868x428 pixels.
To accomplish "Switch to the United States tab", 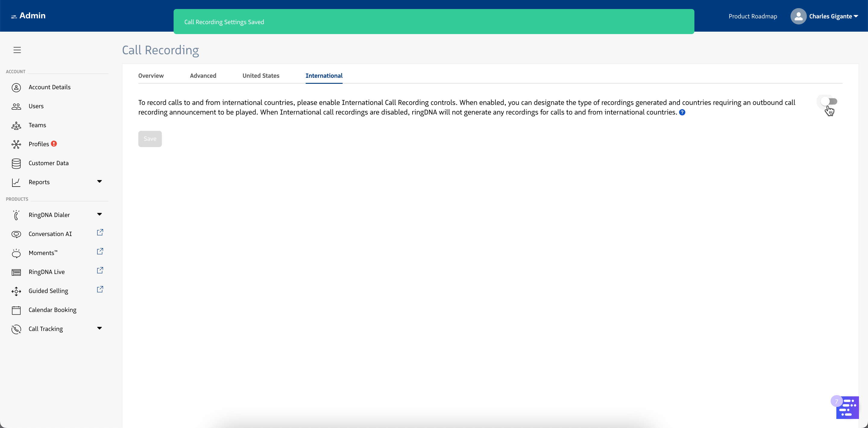I will (x=261, y=76).
